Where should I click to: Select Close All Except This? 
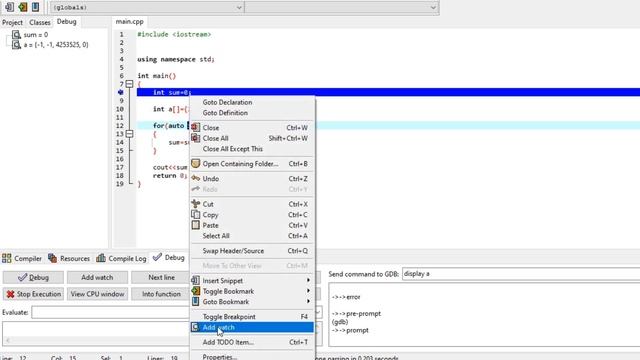coord(252,149)
